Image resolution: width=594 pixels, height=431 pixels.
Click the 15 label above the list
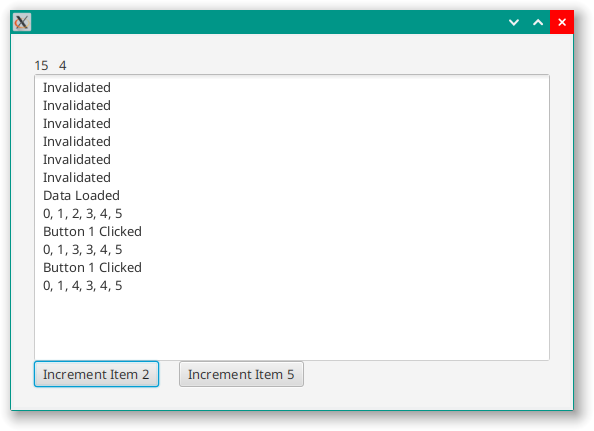(x=41, y=66)
